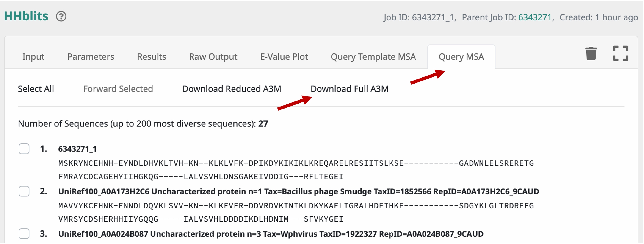Click the Select All button

coord(36,89)
